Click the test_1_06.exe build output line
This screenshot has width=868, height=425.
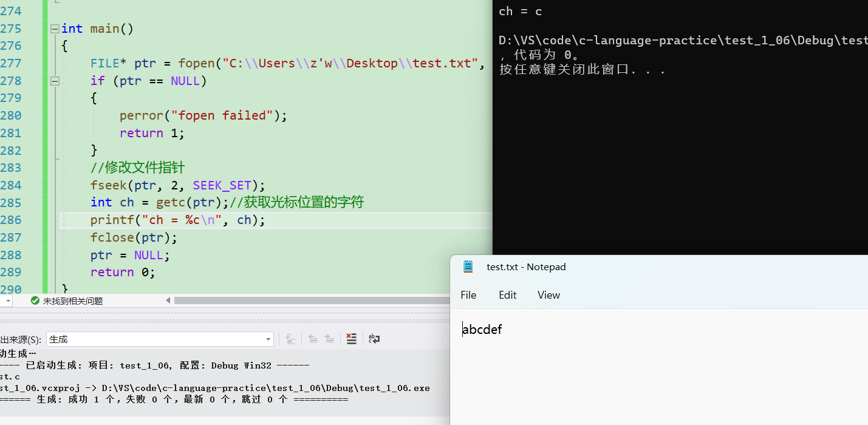215,388
